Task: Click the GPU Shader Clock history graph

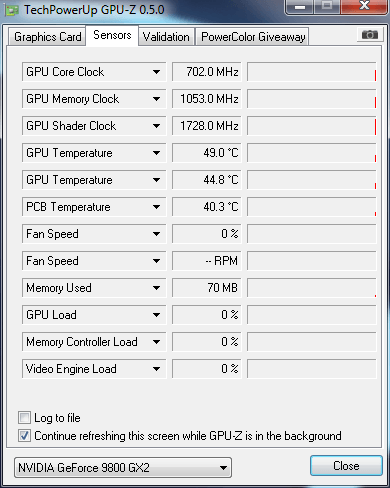Action: [x=312, y=126]
